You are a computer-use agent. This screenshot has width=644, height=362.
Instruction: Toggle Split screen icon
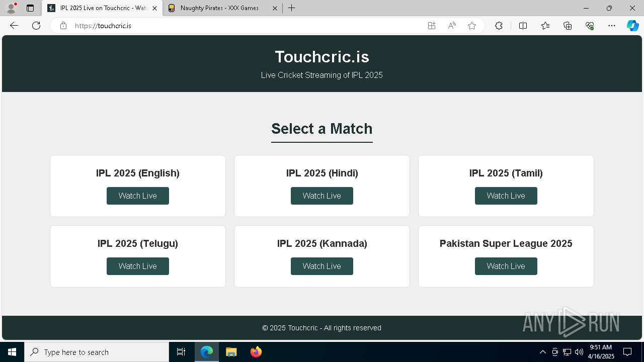coord(523,26)
